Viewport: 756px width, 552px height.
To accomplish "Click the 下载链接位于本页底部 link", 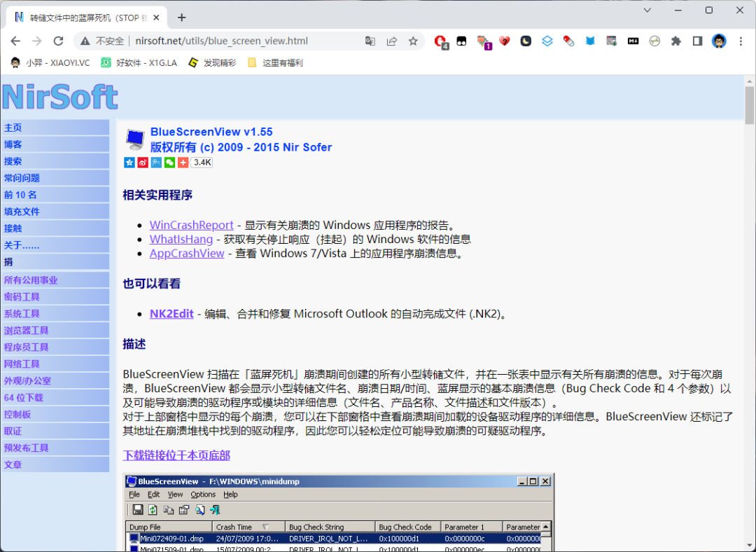I will tap(176, 456).
